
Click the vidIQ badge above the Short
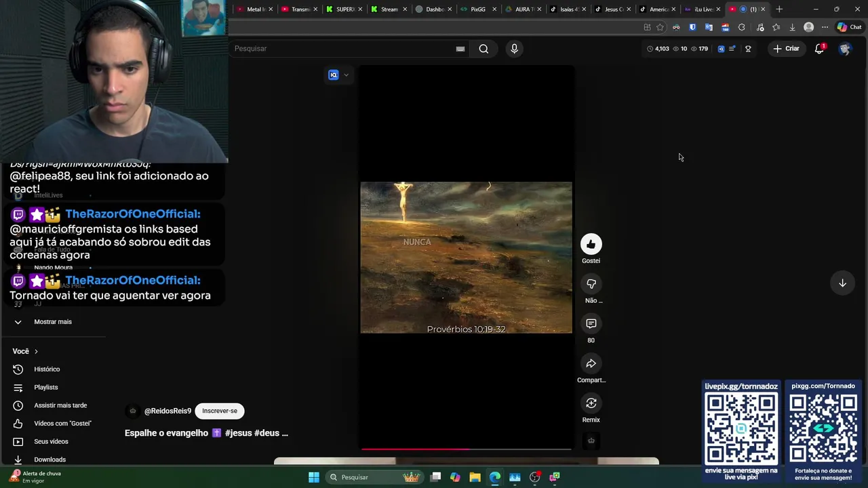[333, 75]
